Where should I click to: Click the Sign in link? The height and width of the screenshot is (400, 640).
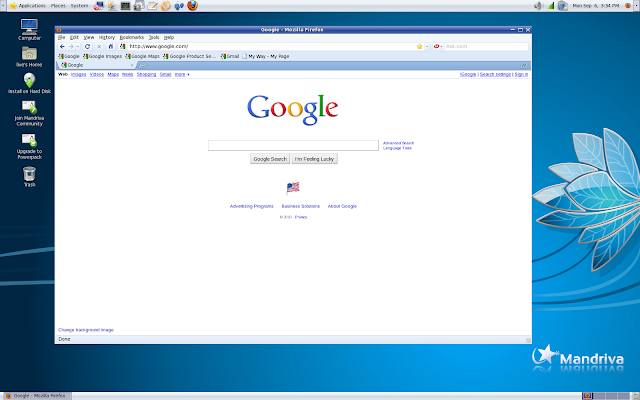[521, 74]
